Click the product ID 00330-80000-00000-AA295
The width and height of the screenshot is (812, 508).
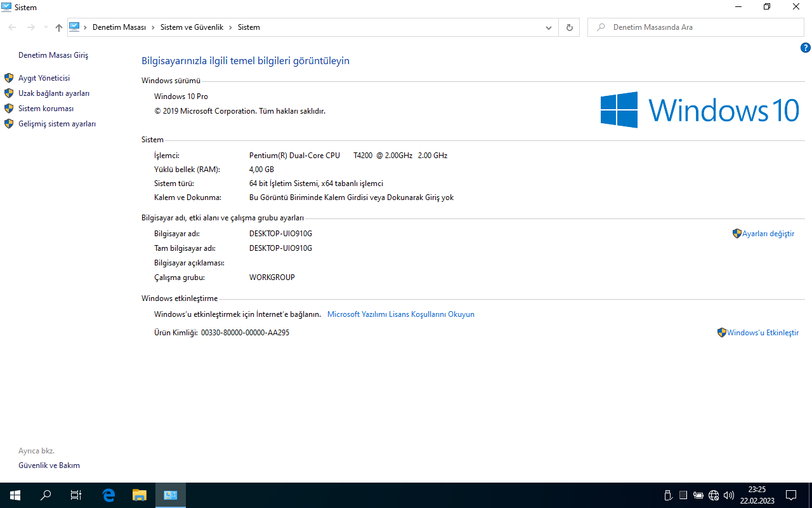[245, 333]
